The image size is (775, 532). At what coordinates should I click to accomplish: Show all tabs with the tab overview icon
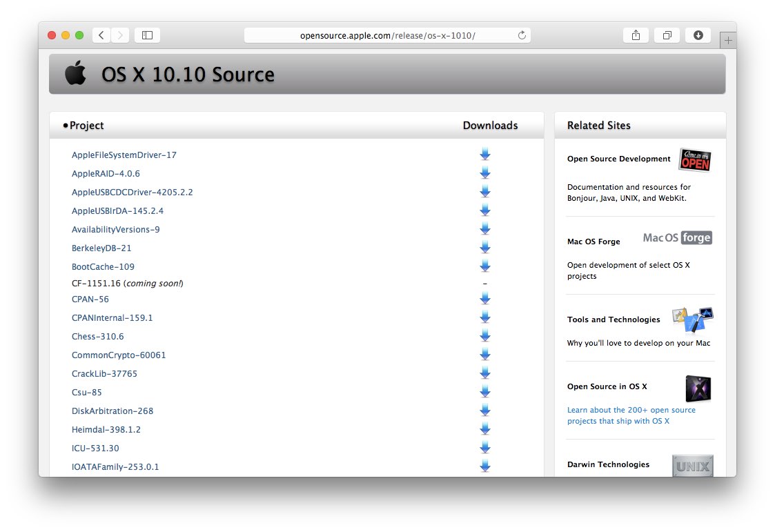(x=667, y=35)
